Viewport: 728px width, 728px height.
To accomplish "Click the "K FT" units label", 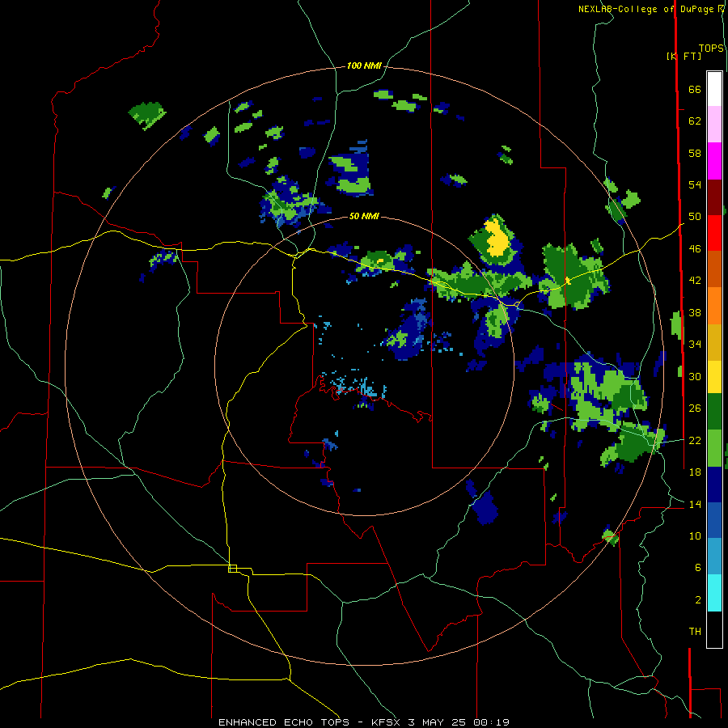I will click(684, 56).
